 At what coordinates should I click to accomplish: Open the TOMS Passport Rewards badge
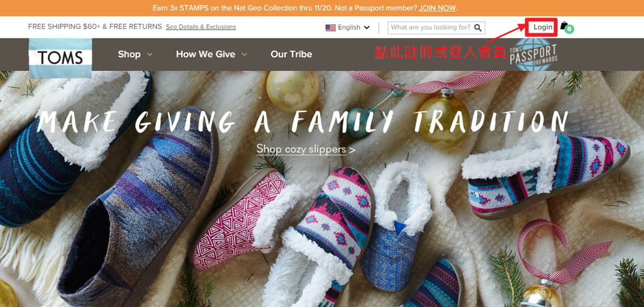[x=533, y=55]
